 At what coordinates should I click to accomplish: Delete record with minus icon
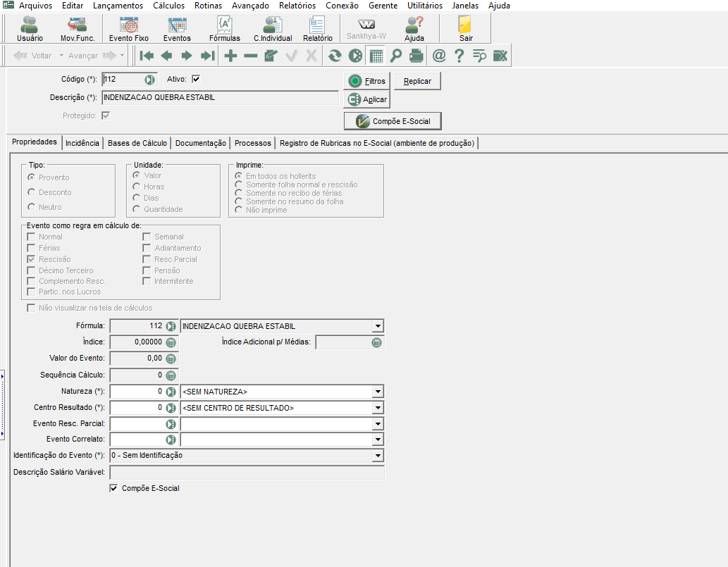point(251,56)
